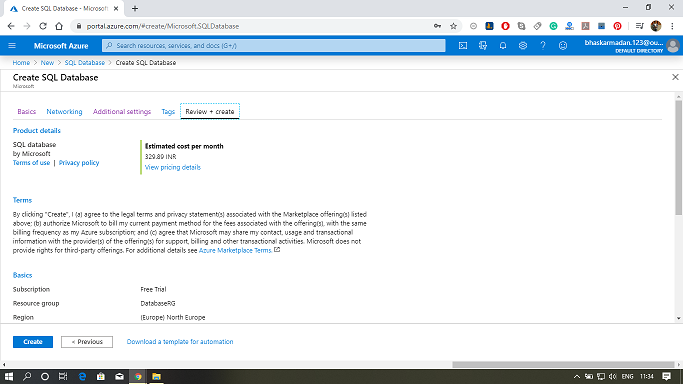Screen dimensions: 683x384
Task: Click the taskbar clock showing 11:34
Action: tap(647, 377)
